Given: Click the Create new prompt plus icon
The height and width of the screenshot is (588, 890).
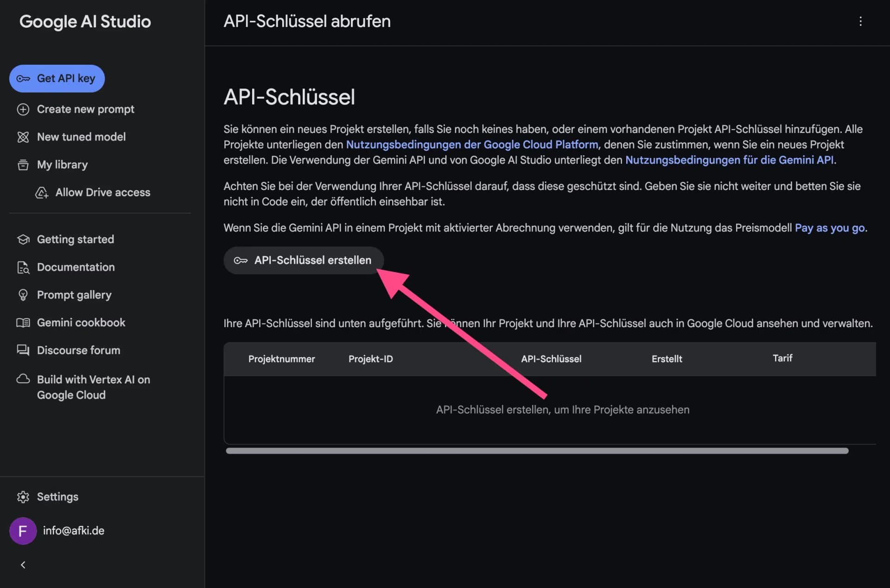Looking at the screenshot, I should (23, 109).
